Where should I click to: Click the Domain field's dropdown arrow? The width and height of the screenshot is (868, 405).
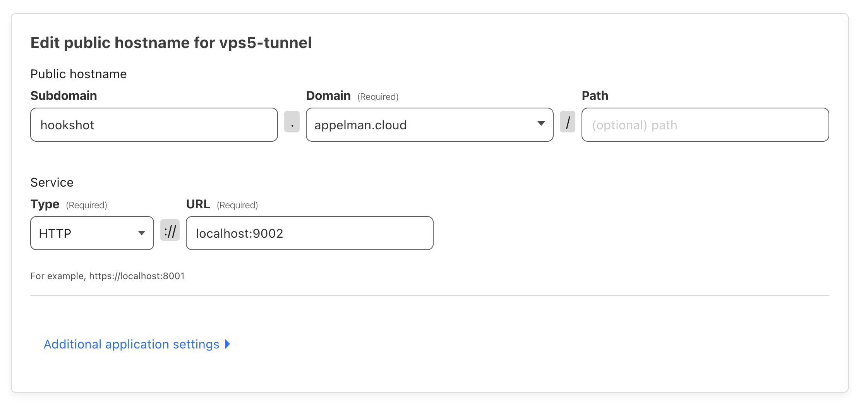click(541, 125)
